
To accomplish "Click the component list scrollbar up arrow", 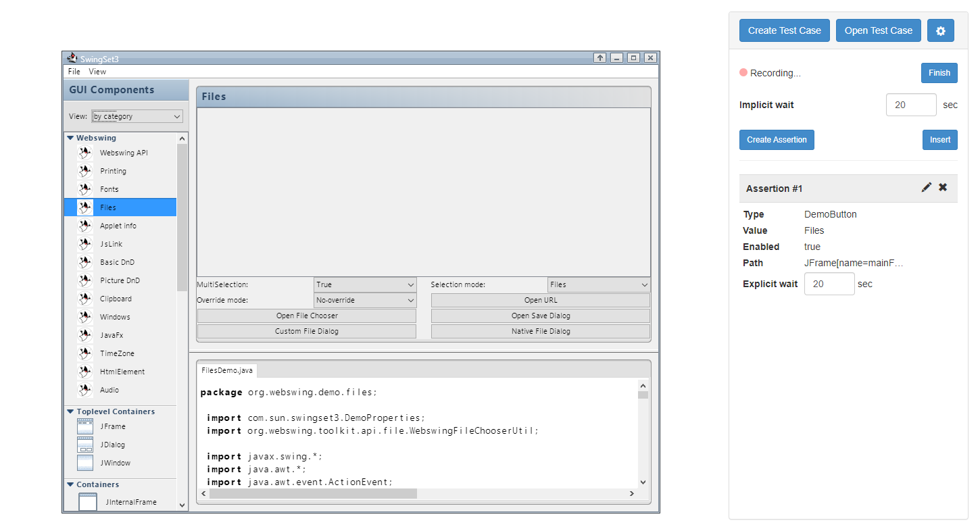I will 182,138.
